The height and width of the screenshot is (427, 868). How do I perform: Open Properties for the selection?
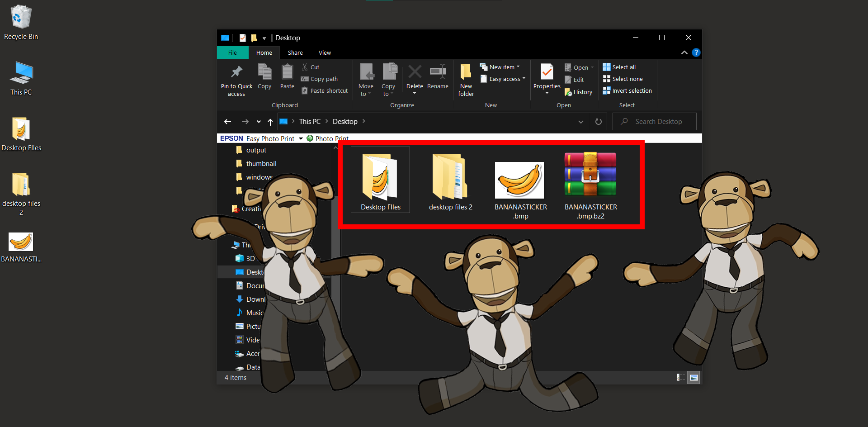pyautogui.click(x=546, y=77)
